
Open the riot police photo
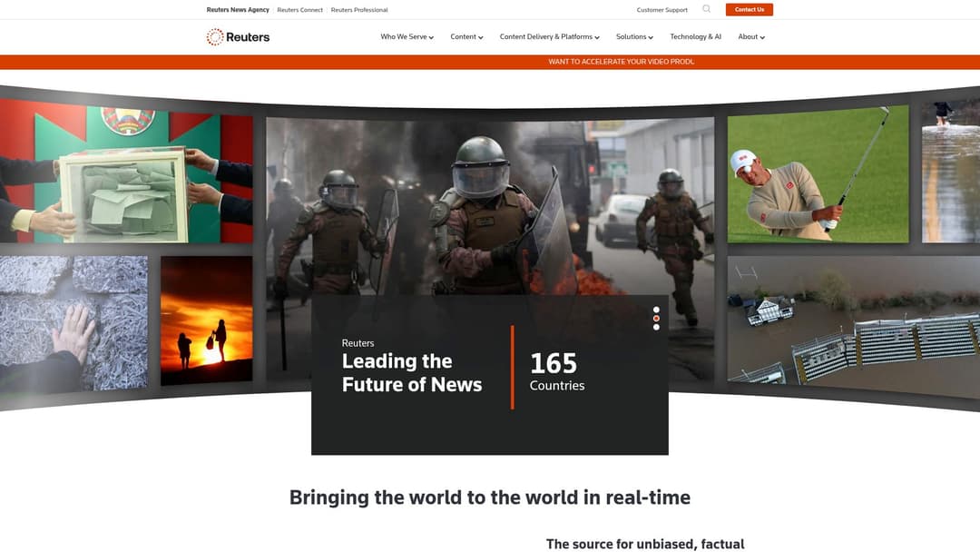click(490, 206)
